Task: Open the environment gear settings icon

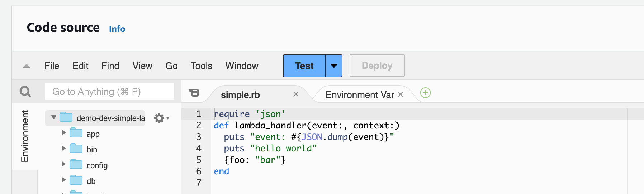Action: coord(160,118)
